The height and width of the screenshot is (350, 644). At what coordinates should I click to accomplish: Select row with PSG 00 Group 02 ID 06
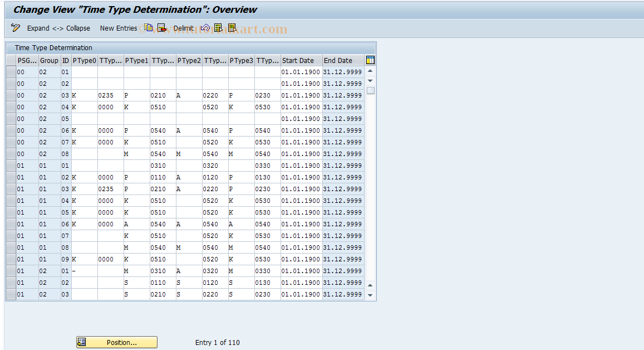(11, 130)
